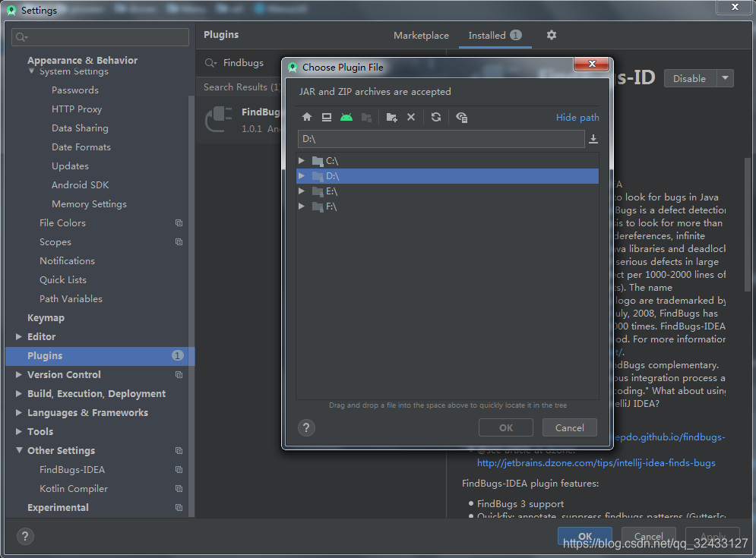756x558 pixels.
Task: Click Cancel in the Settings window
Action: pyautogui.click(x=648, y=536)
